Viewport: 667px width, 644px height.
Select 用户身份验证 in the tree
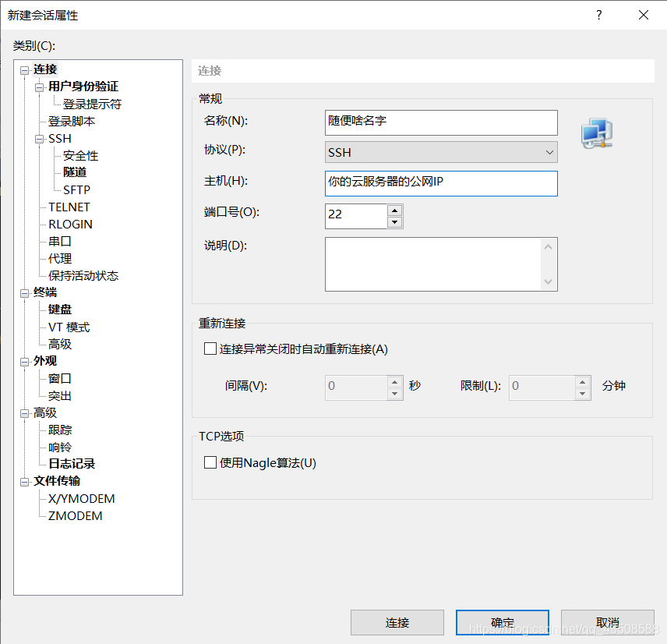[83, 87]
